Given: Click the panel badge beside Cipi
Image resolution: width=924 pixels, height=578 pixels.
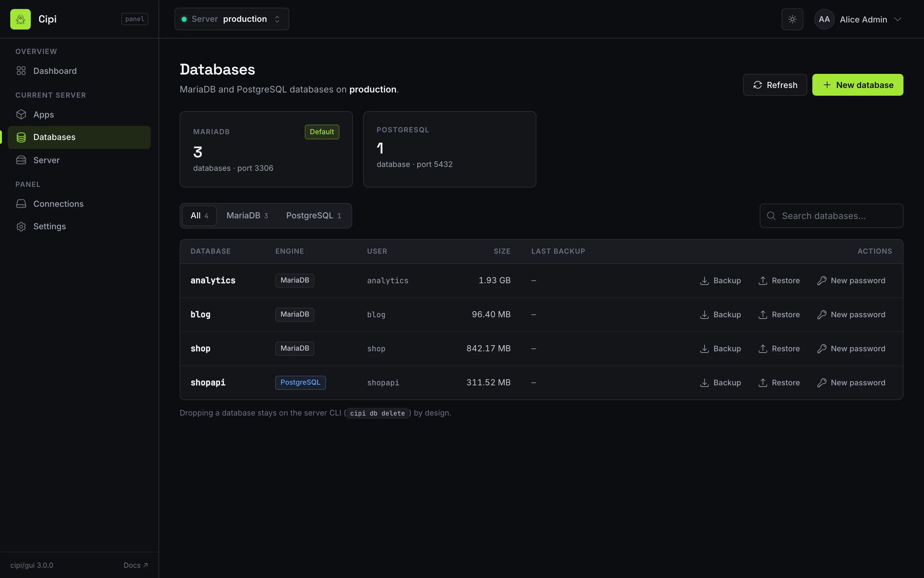Looking at the screenshot, I should 135,19.
